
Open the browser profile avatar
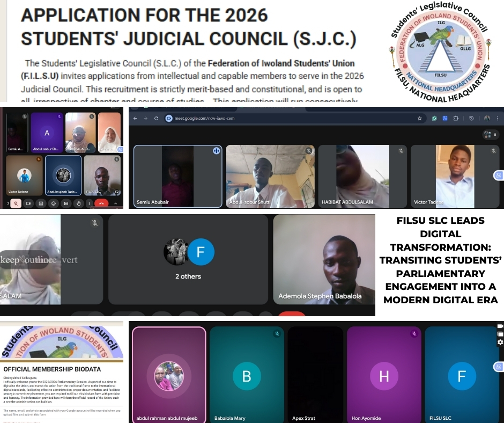click(487, 119)
